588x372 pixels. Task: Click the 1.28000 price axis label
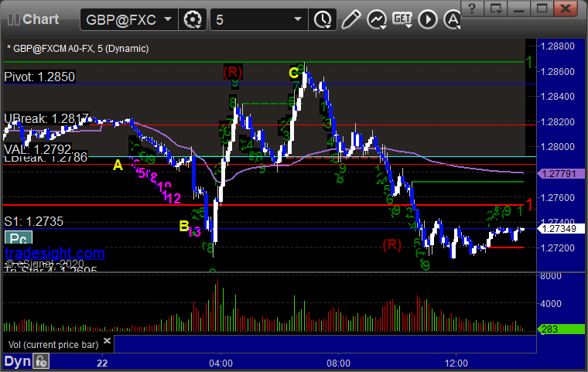pyautogui.click(x=557, y=147)
